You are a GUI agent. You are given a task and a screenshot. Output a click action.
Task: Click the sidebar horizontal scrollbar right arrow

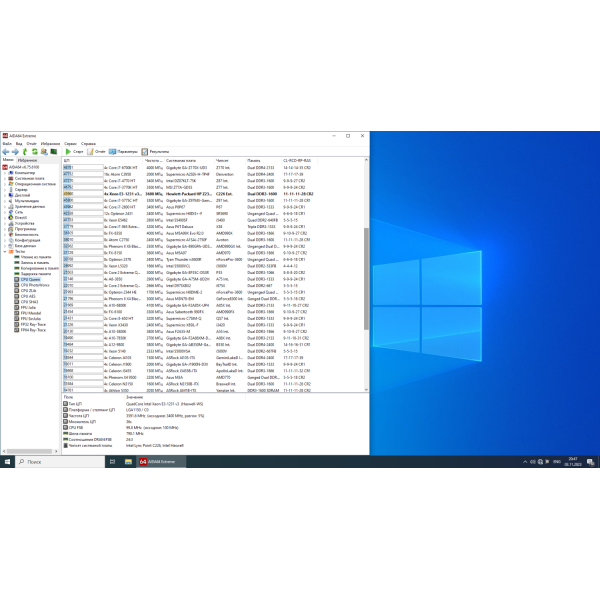click(56, 452)
